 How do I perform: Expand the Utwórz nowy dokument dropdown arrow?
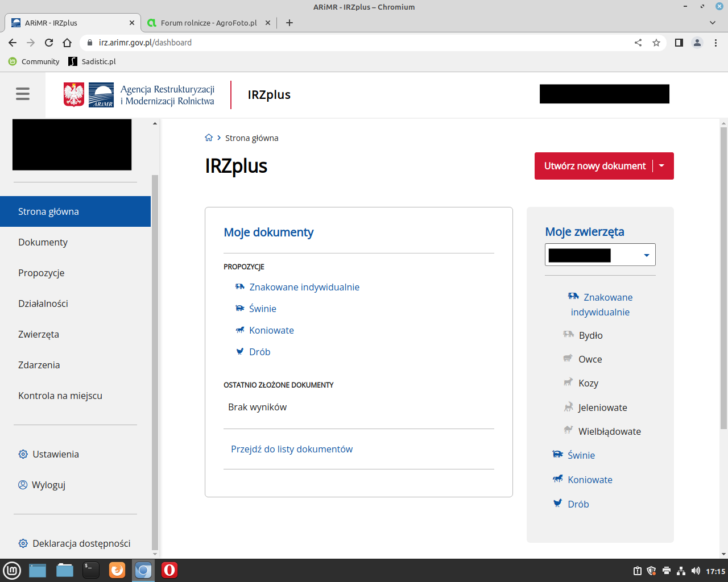pyautogui.click(x=661, y=166)
